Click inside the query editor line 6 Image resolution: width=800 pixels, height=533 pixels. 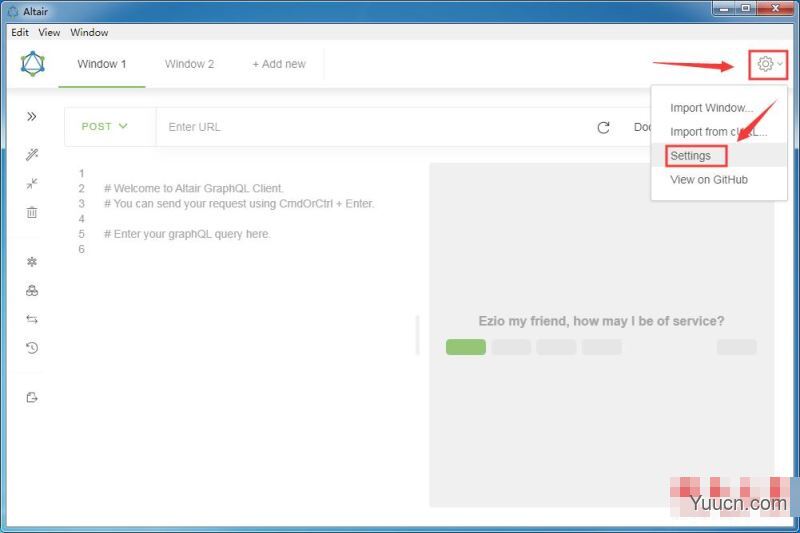coord(255,249)
